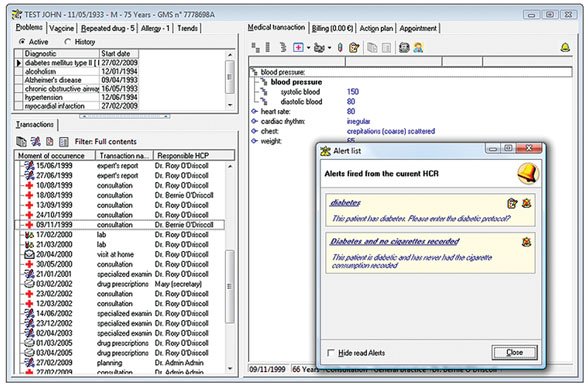Collapse the bold blood pressure sub-node
This screenshot has width=588, height=387.
click(264, 81)
